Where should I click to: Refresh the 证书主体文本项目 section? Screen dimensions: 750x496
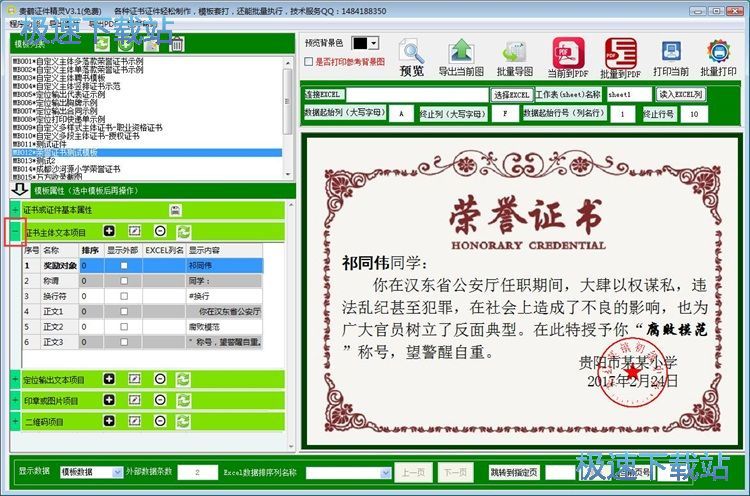tap(184, 232)
